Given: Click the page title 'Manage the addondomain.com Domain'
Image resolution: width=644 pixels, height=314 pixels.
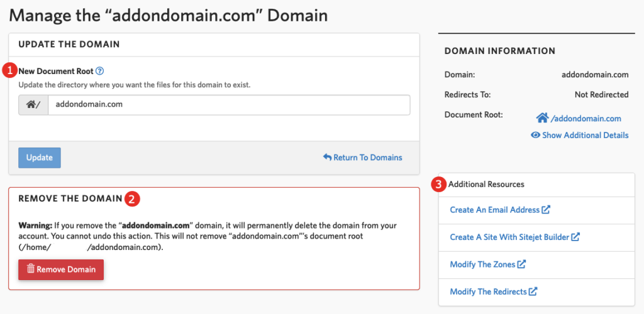Looking at the screenshot, I should point(169,16).
